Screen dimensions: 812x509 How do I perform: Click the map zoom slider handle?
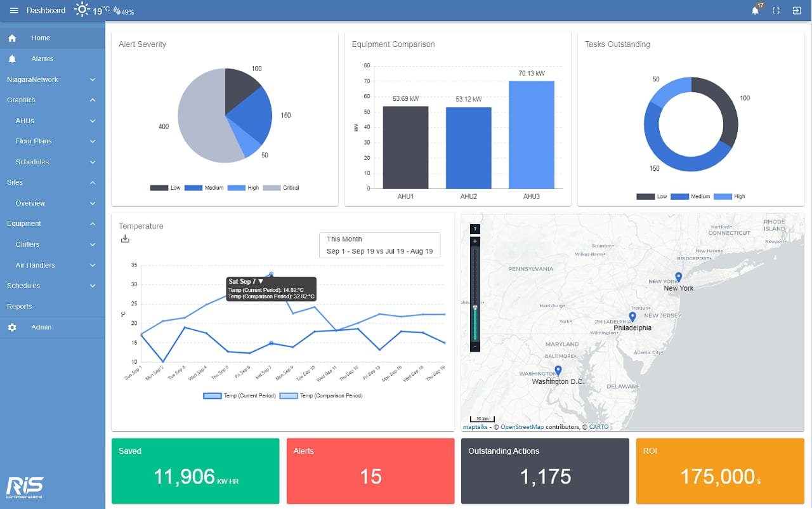pos(475,307)
